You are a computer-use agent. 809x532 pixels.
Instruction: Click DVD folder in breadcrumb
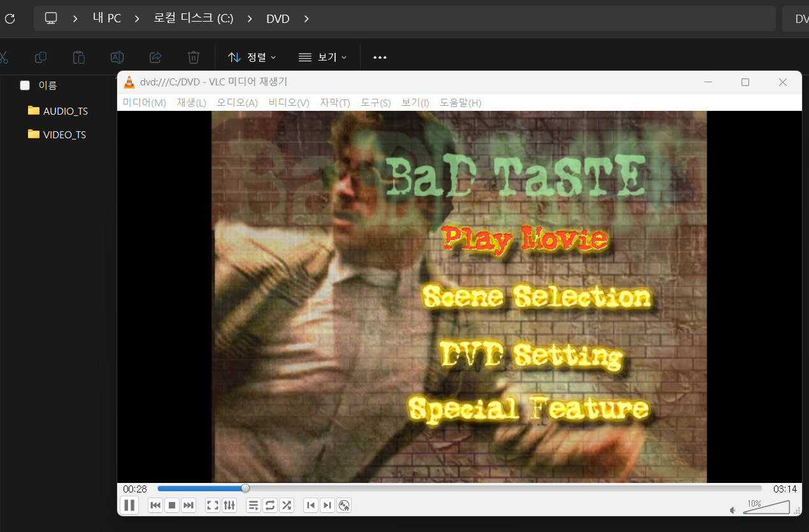pos(278,19)
